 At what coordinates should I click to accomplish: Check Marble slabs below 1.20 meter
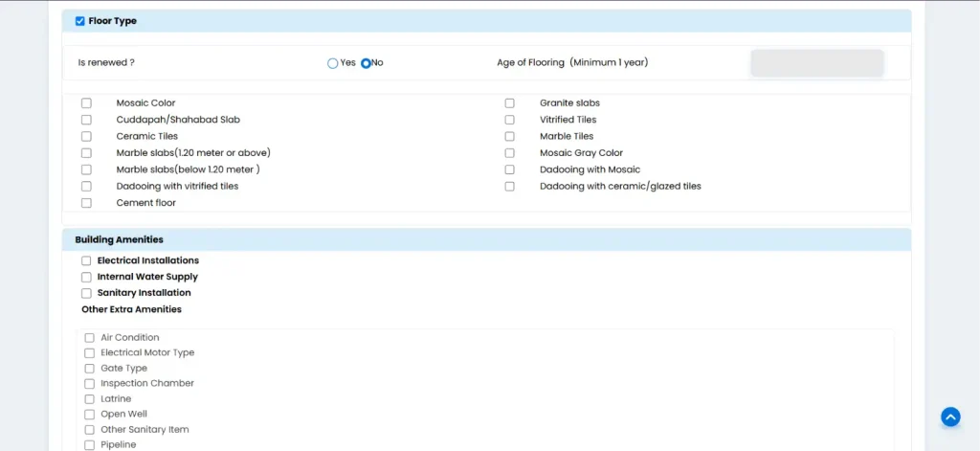pos(86,169)
